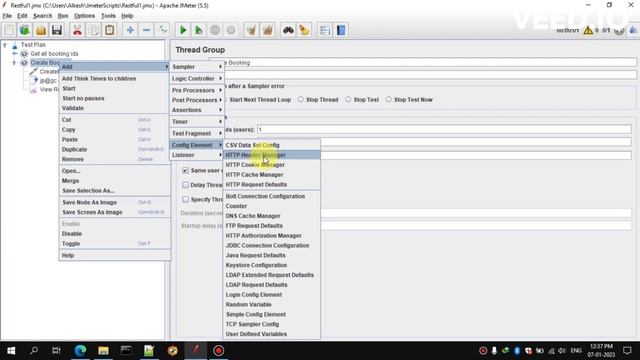The height and width of the screenshot is (360, 640).
Task: Click Save Selection As... entry
Action: (115, 191)
